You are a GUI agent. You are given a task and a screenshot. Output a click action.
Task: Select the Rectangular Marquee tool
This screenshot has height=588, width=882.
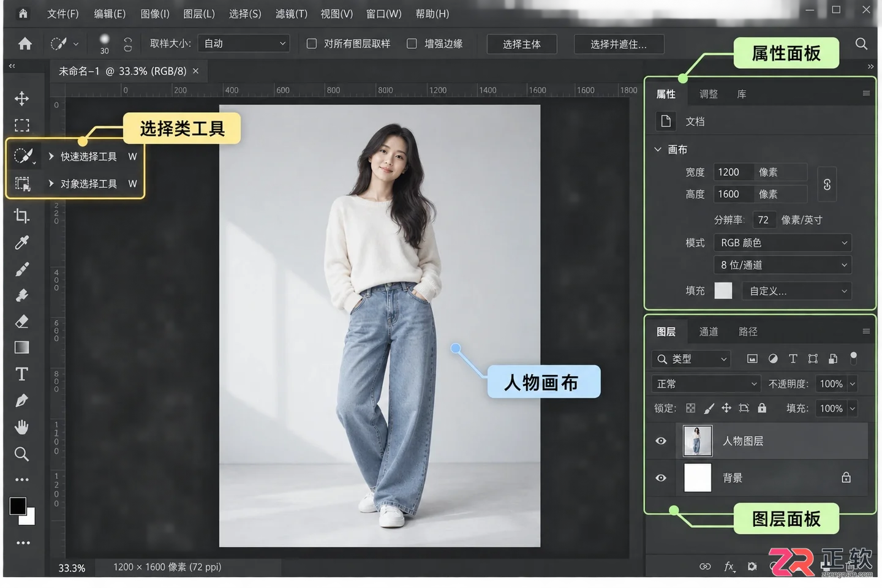(22, 126)
